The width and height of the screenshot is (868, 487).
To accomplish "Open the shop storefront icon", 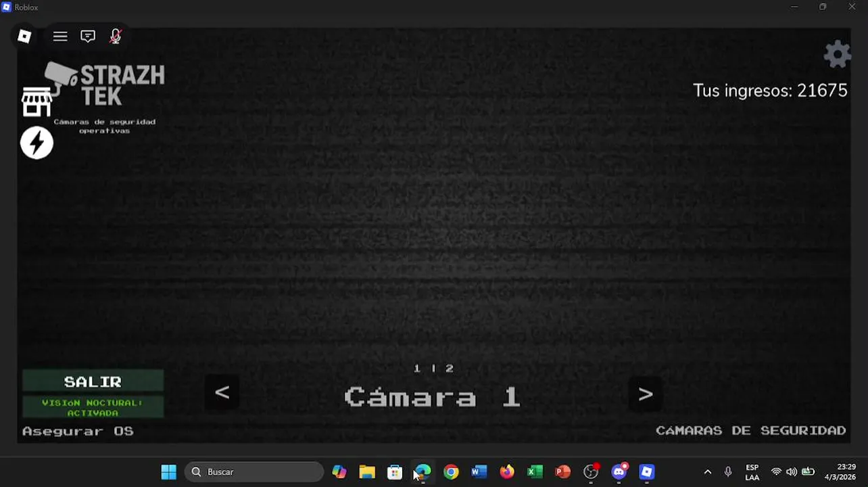I will pos(37,102).
